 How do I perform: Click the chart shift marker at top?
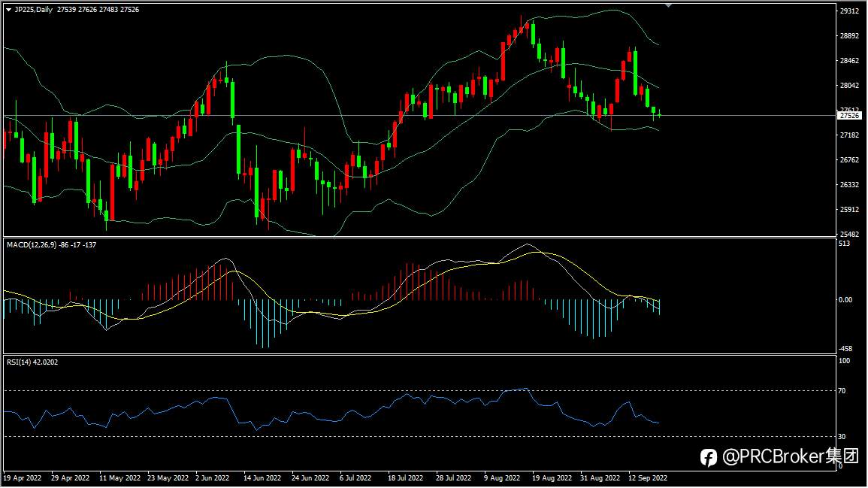pos(668,5)
